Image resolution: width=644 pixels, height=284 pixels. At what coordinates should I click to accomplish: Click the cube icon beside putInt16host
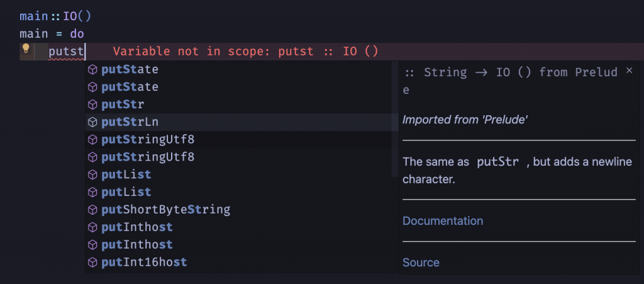coord(92,262)
